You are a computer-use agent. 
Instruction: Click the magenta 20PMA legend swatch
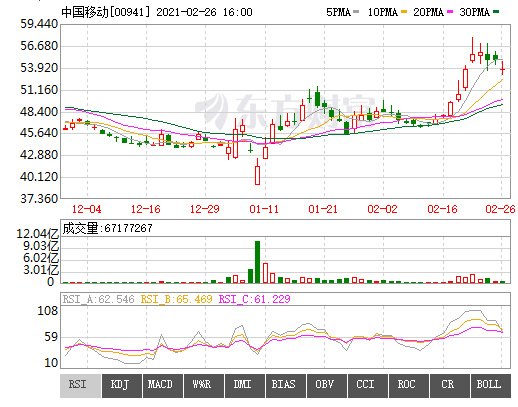(450, 12)
